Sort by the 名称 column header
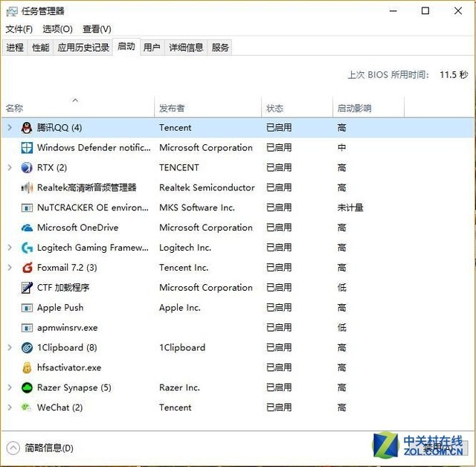Screen dimensions: 476x467 pyautogui.click(x=78, y=108)
